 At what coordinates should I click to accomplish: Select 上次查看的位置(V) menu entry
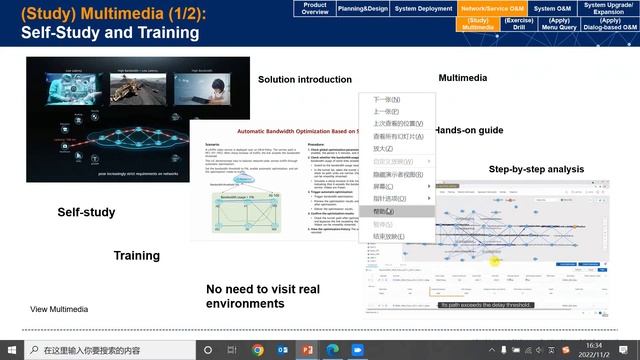397,124
